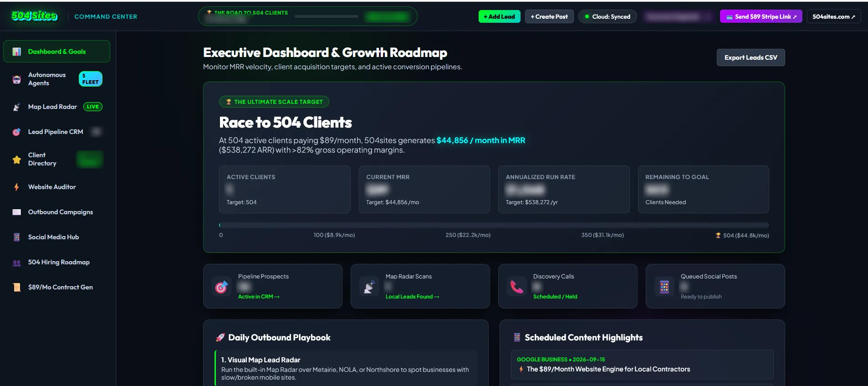
Task: Click the $44,856 / month in MRR text
Action: click(480, 140)
